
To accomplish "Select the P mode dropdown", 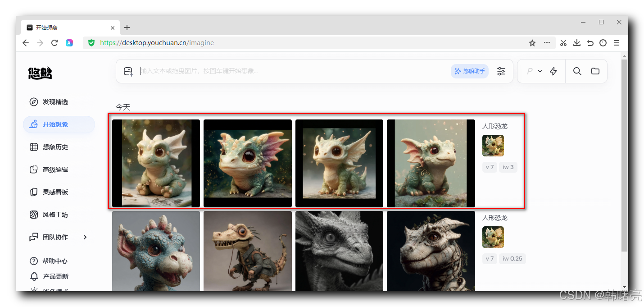I will coord(534,71).
